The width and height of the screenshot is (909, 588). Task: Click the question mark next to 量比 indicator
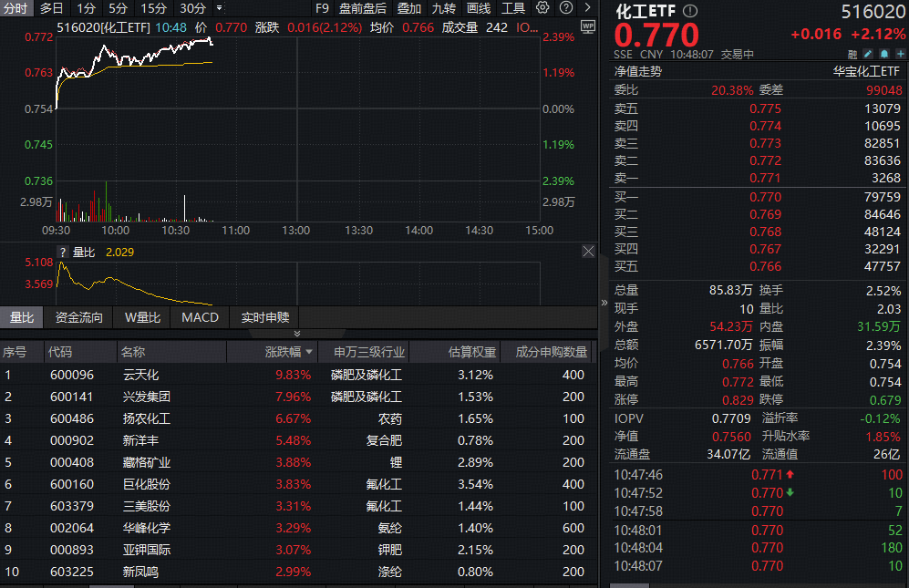63,253
